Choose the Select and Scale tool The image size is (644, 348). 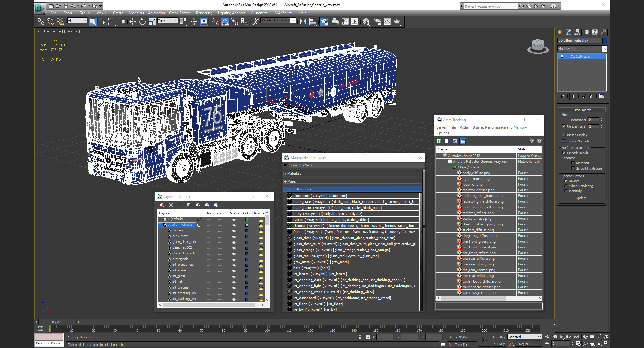point(152,21)
